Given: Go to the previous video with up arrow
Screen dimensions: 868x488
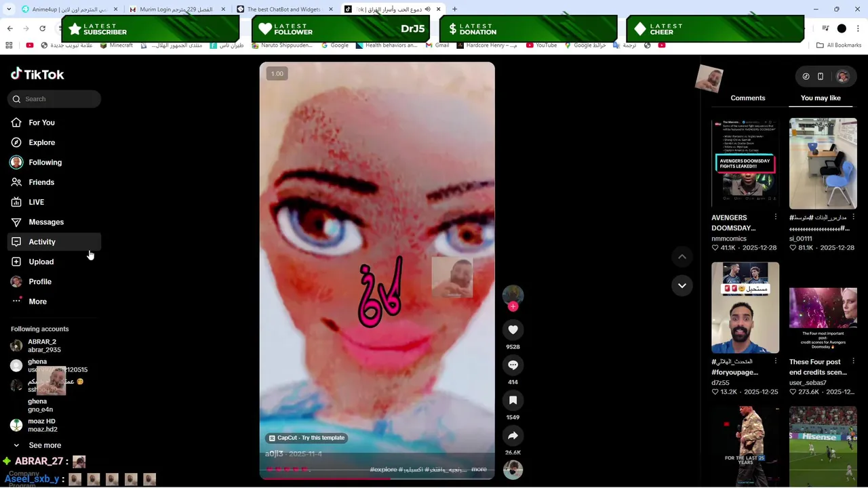Looking at the screenshot, I should tap(682, 256).
